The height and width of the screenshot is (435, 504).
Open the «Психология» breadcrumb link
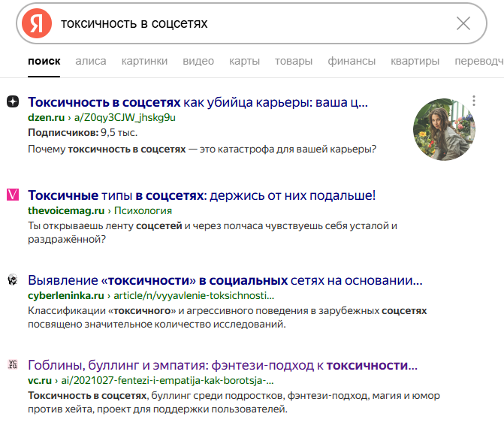click(143, 210)
